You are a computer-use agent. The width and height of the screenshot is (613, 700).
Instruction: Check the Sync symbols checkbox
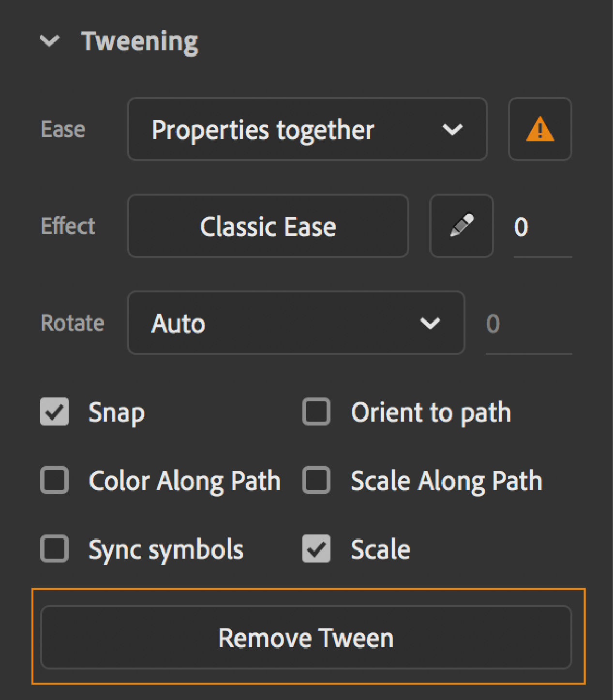[x=54, y=548]
